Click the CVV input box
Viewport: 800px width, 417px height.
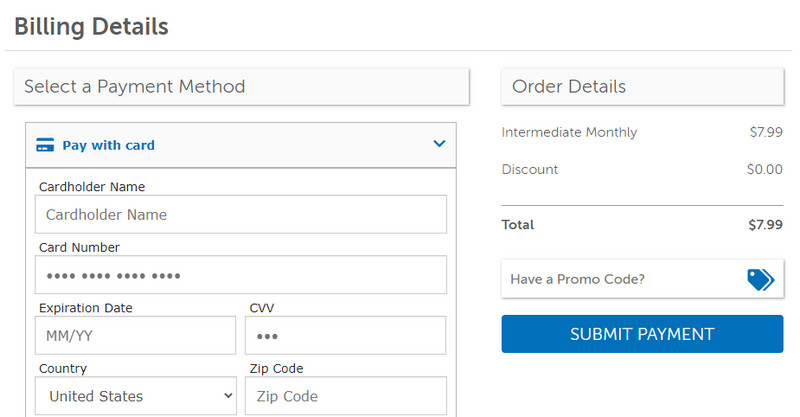click(x=345, y=336)
